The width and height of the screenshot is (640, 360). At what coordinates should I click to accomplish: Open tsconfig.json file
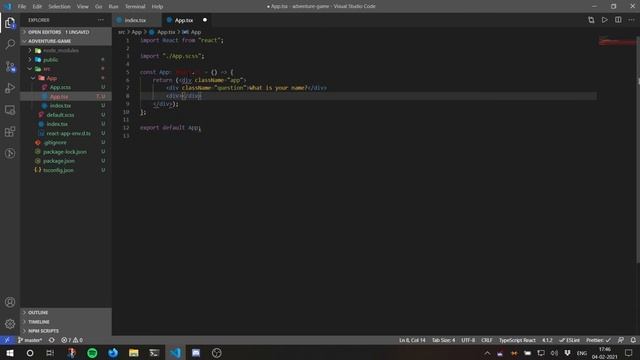58,170
